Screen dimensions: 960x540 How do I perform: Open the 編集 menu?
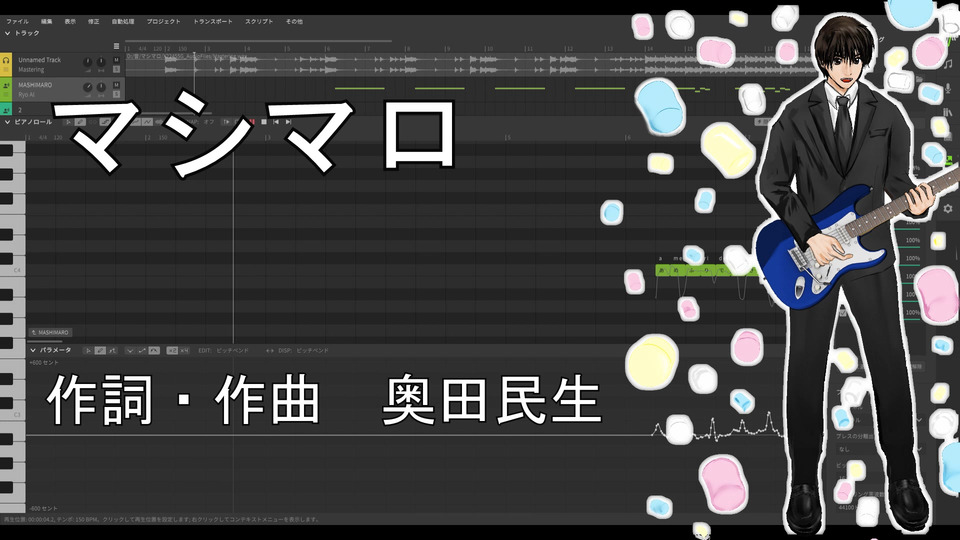point(47,21)
